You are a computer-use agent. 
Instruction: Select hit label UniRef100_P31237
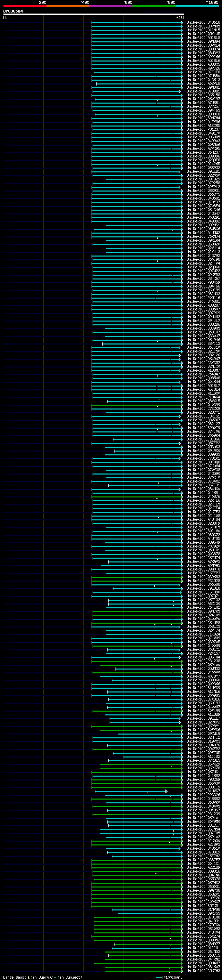tap(203, 129)
